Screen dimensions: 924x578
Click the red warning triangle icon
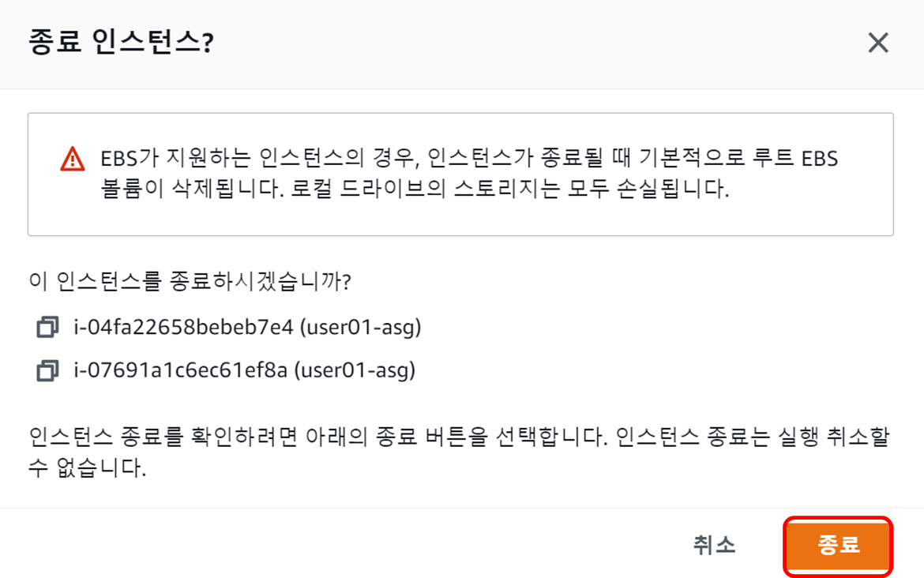pos(72,160)
